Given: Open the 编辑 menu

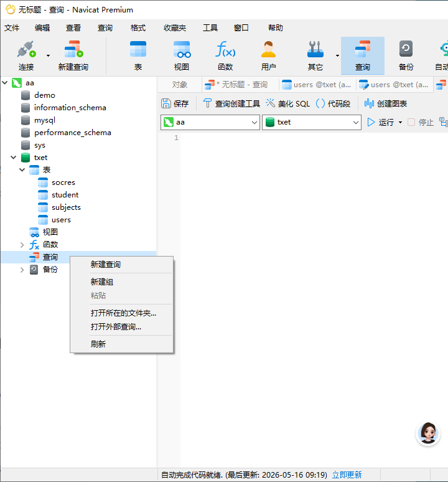Looking at the screenshot, I should point(42,28).
